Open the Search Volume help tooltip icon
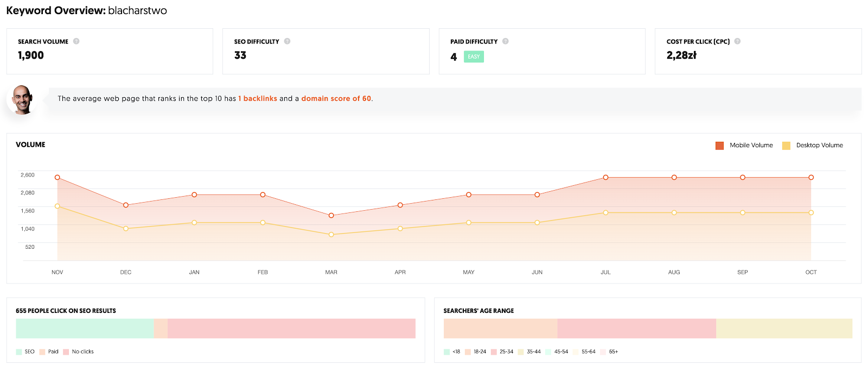This screenshot has height=371, width=868. [76, 41]
